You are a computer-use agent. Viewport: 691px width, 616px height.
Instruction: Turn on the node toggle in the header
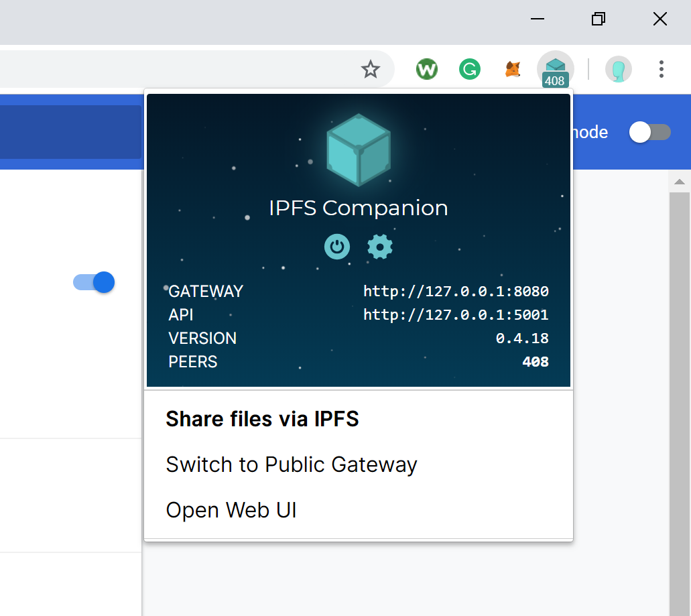point(649,132)
